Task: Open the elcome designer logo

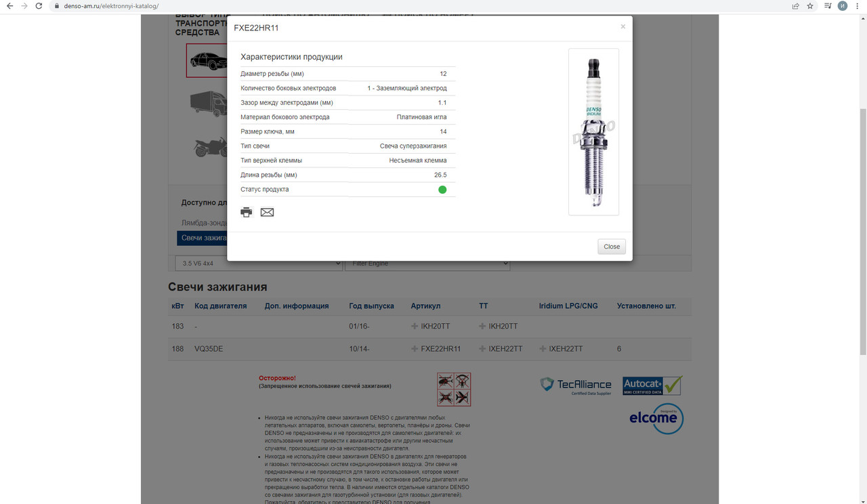Action: coord(656,418)
